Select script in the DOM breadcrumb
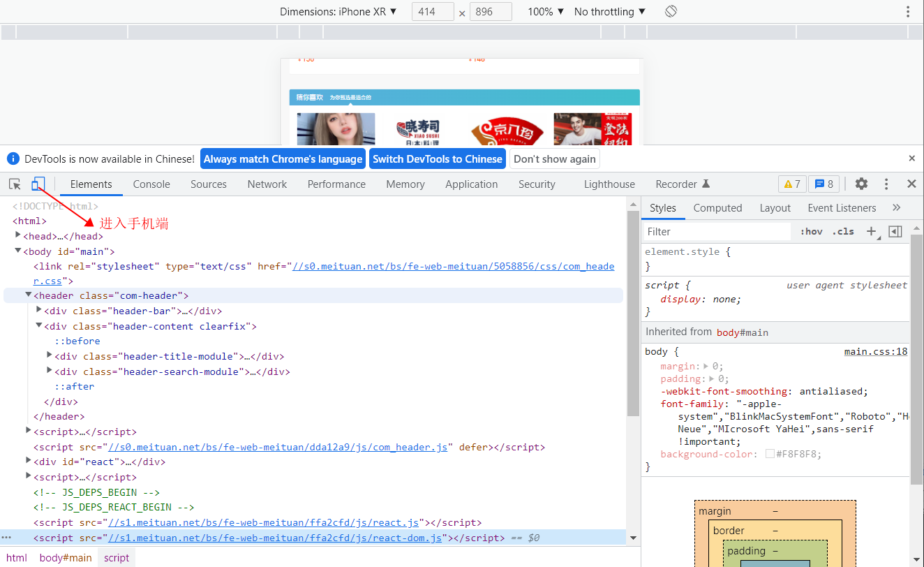The width and height of the screenshot is (924, 567). click(117, 557)
